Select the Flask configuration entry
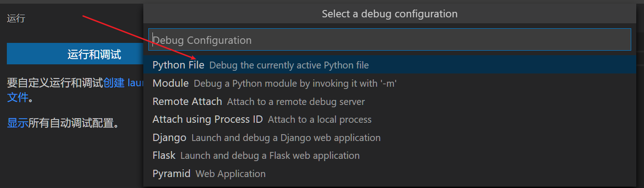The width and height of the screenshot is (644, 188). point(164,156)
